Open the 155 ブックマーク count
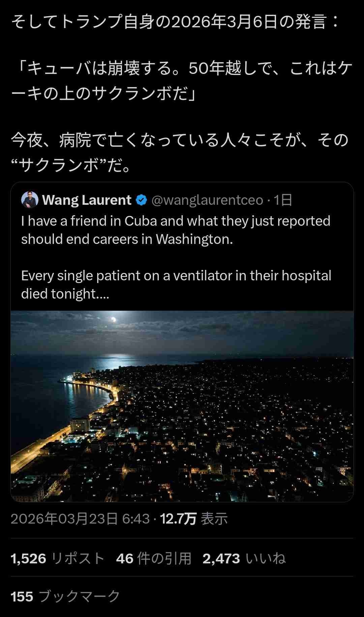Screen dimensions: 364x617 click(x=65, y=596)
